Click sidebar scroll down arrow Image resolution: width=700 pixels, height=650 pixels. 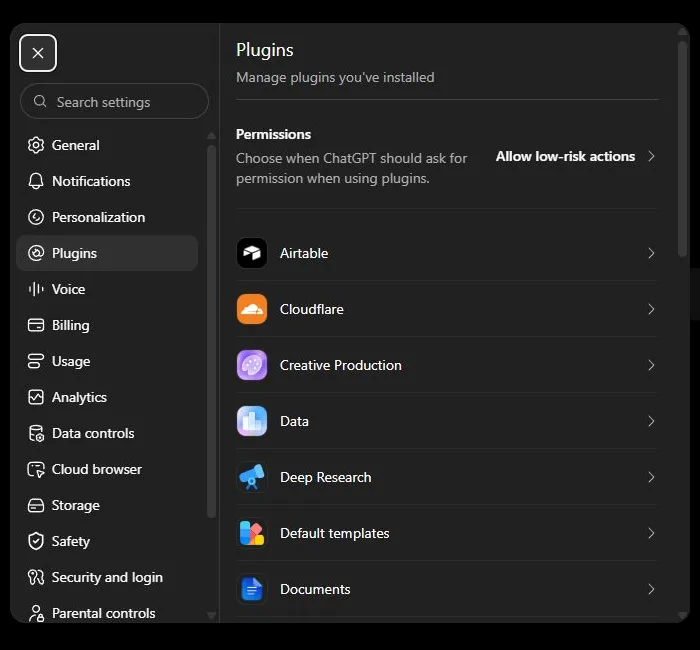point(212,617)
